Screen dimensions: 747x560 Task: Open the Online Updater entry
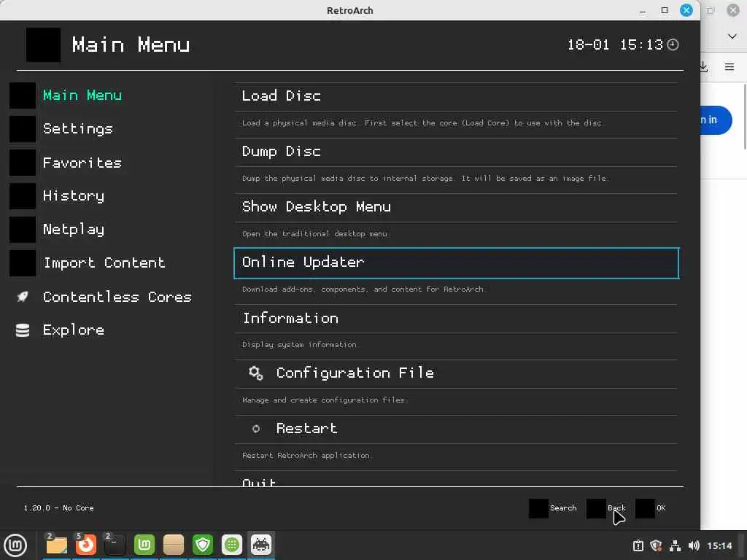tap(456, 262)
